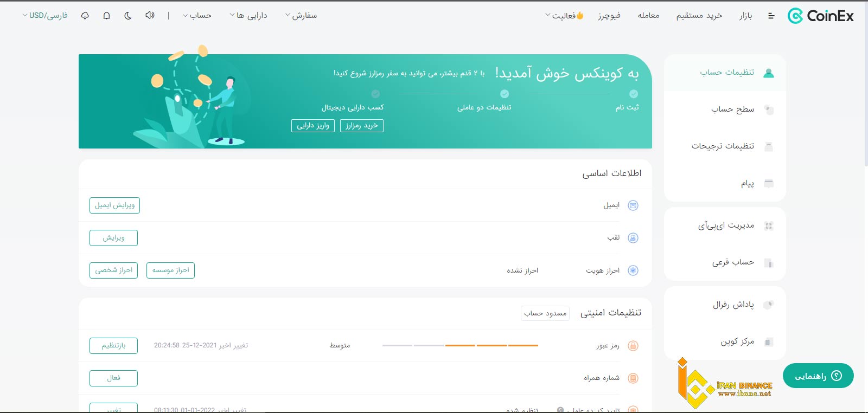868x413 pixels.
Task: Click the تنظیمات دو عاملی step checkmark
Action: click(x=505, y=94)
